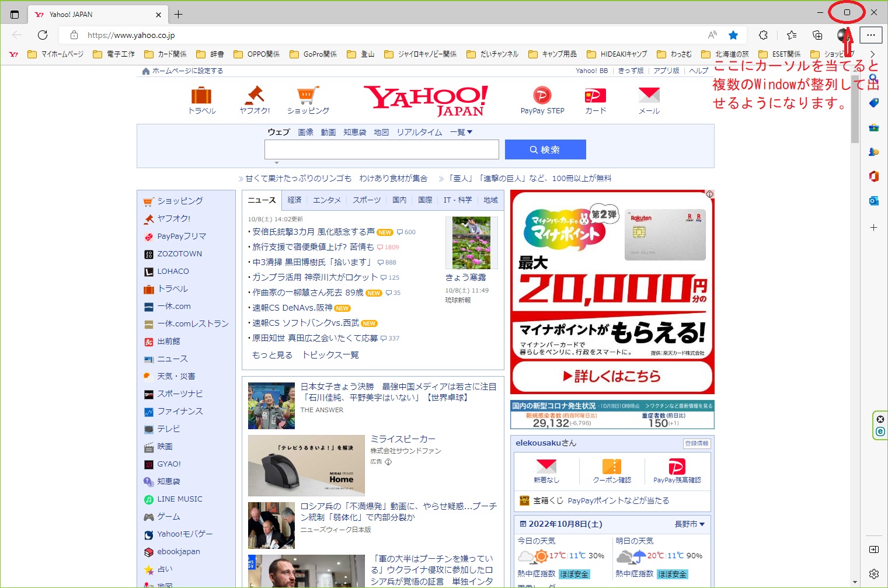Open the Yahoo Travel briefcase icon
The height and width of the screenshot is (588, 888).
(201, 95)
